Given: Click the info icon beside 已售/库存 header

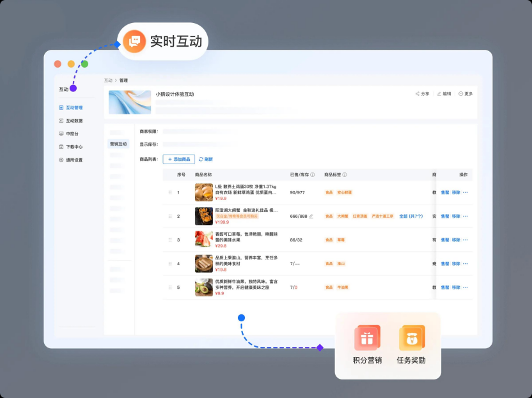Looking at the screenshot, I should (x=313, y=173).
